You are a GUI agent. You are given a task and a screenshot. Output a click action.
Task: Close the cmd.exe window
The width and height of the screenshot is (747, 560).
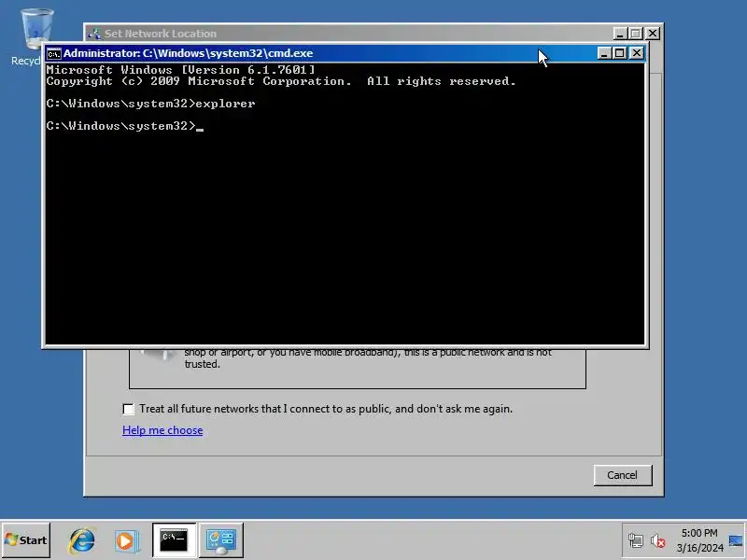pyautogui.click(x=637, y=53)
